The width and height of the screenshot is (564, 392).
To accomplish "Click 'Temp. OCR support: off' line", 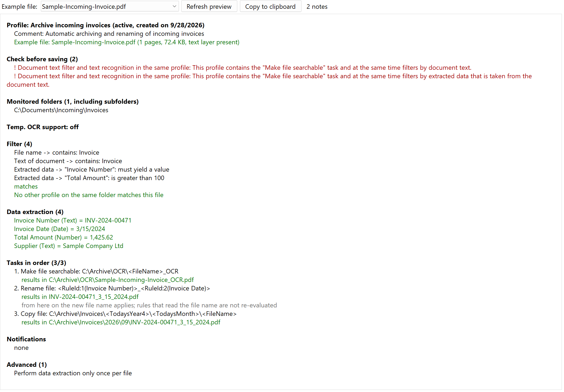I will pos(42,127).
